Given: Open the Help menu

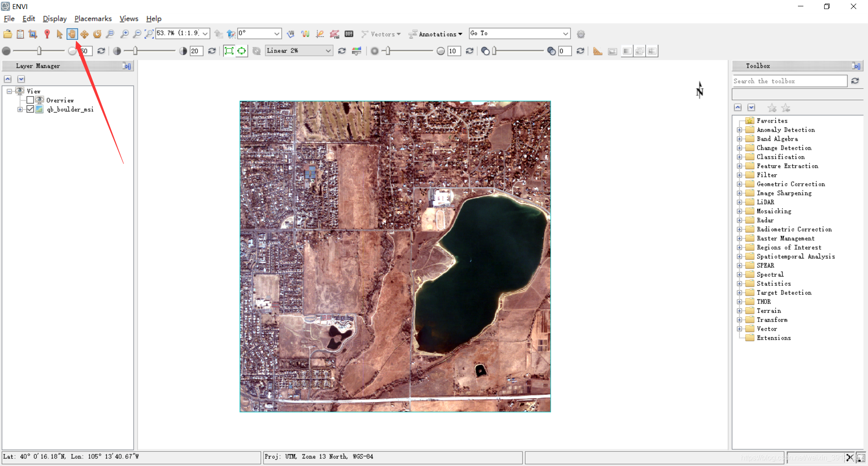Looking at the screenshot, I should (x=154, y=19).
